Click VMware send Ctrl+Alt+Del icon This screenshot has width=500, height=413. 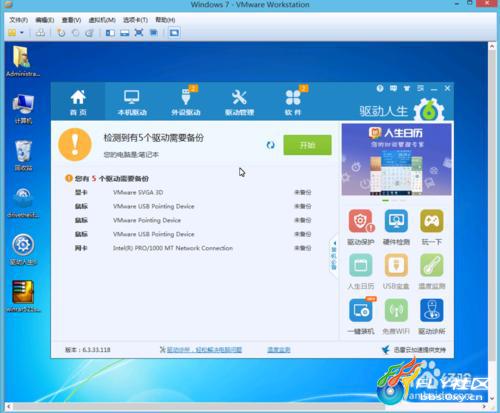[40, 33]
